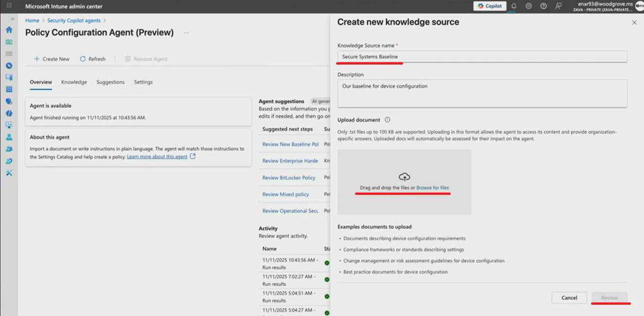Open the account avatar menu

pyautogui.click(x=640, y=6)
